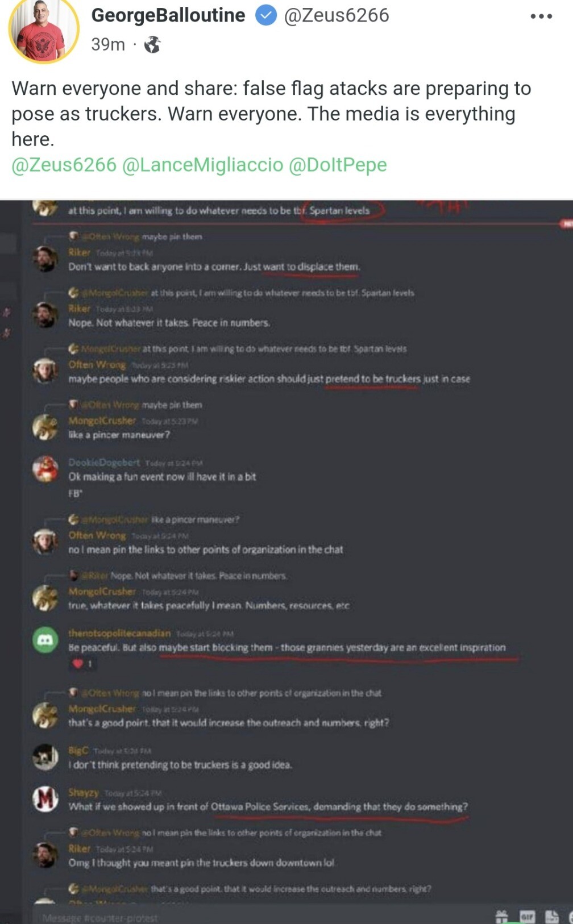Tap the blue verified checkmark badge
This screenshot has height=924, width=573.
[265, 15]
